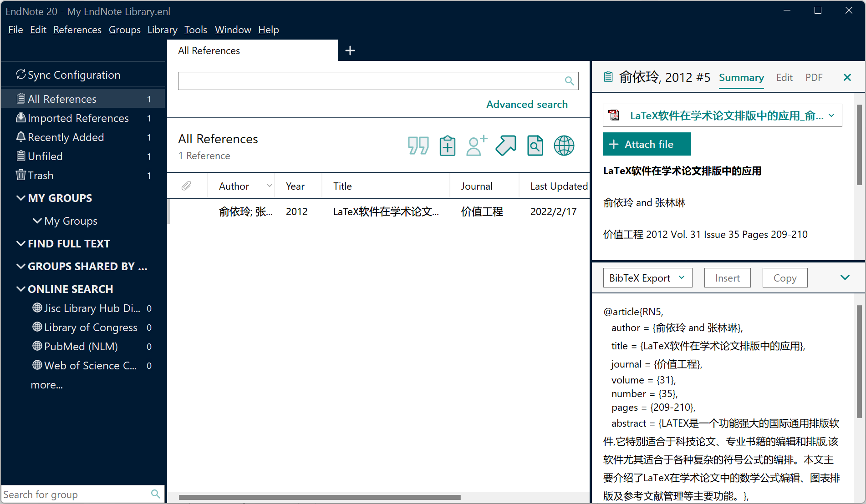
Task: Click the BibTeX preview vertical scrollbar
Action: 859,362
